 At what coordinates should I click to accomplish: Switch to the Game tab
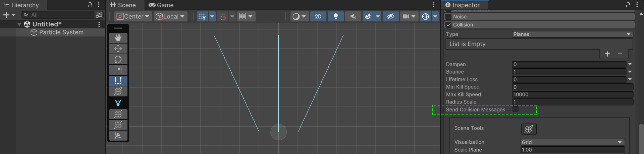point(161,5)
